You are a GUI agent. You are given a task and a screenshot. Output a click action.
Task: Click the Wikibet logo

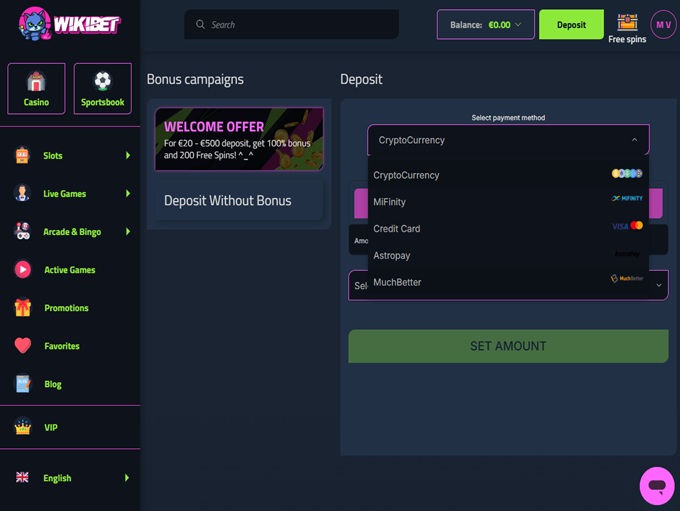coord(69,24)
